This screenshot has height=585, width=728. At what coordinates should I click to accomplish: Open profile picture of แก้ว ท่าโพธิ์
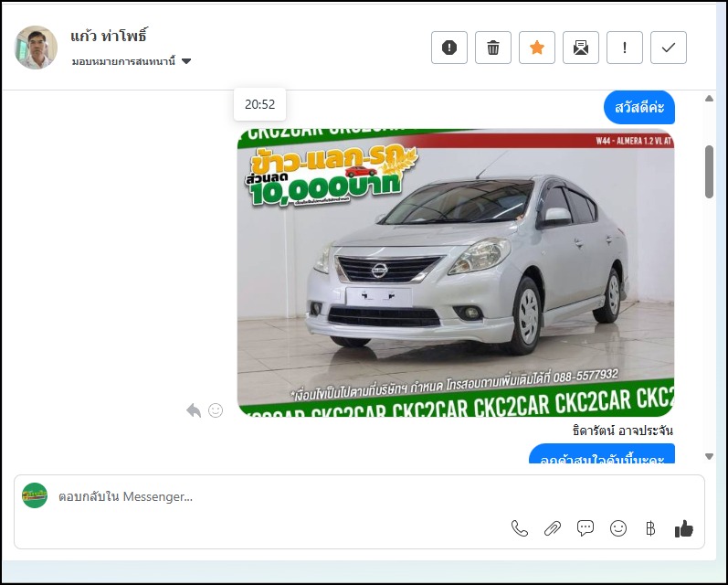(36, 48)
